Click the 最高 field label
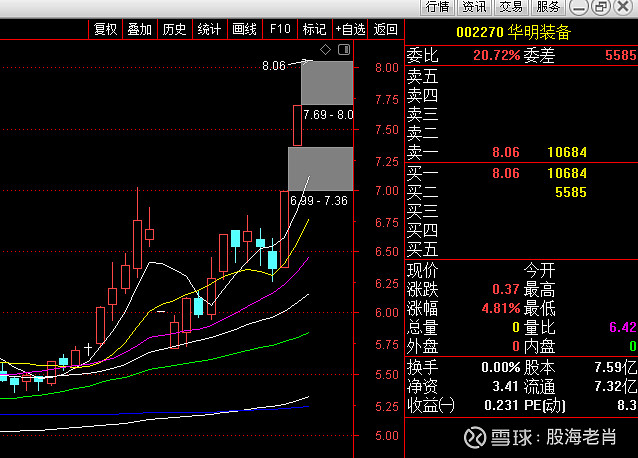638x458 pixels. click(540, 289)
